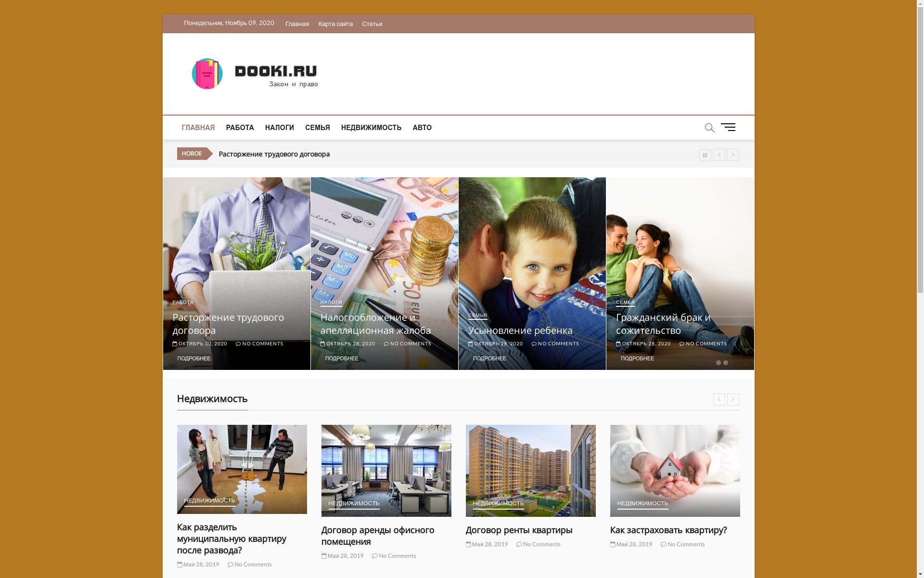This screenshot has height=578, width=924.
Task: Click НАЛОГИ category tag on slide
Action: pos(331,302)
